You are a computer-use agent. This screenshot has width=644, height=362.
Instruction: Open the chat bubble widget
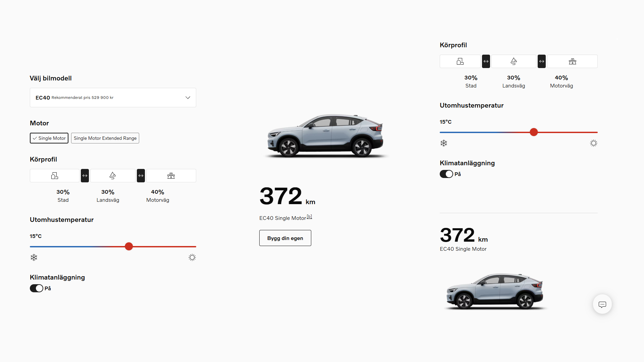(602, 304)
